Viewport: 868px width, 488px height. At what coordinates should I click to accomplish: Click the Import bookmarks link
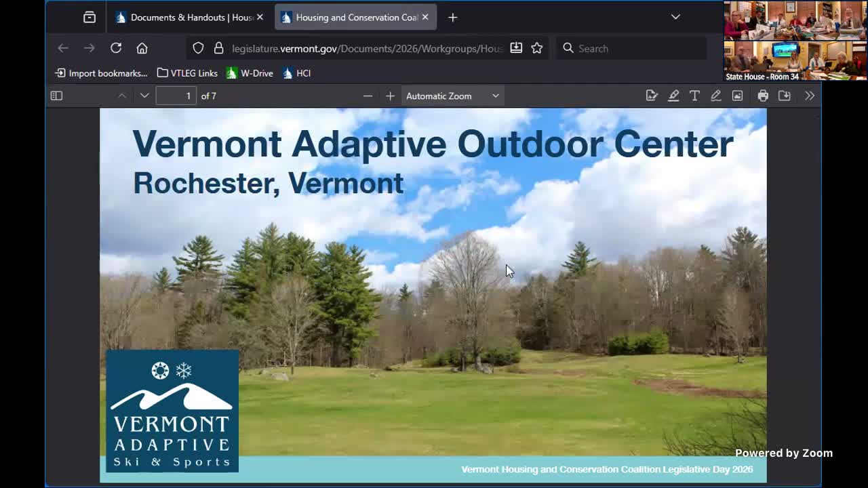point(100,73)
